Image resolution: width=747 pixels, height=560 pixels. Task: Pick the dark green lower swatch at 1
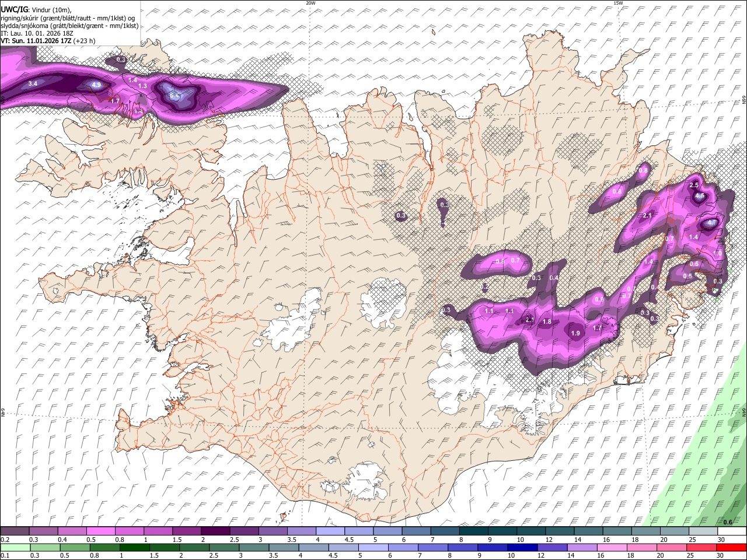(134, 548)
